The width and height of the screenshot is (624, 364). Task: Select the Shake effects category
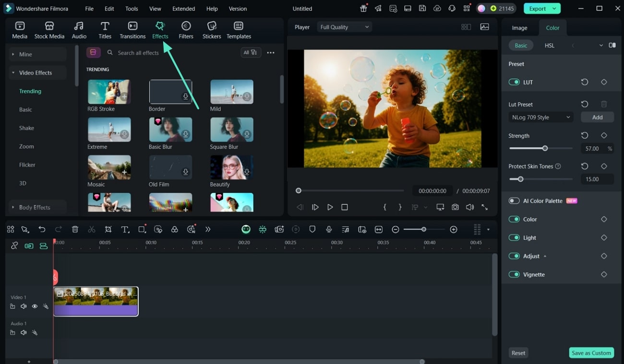point(26,128)
